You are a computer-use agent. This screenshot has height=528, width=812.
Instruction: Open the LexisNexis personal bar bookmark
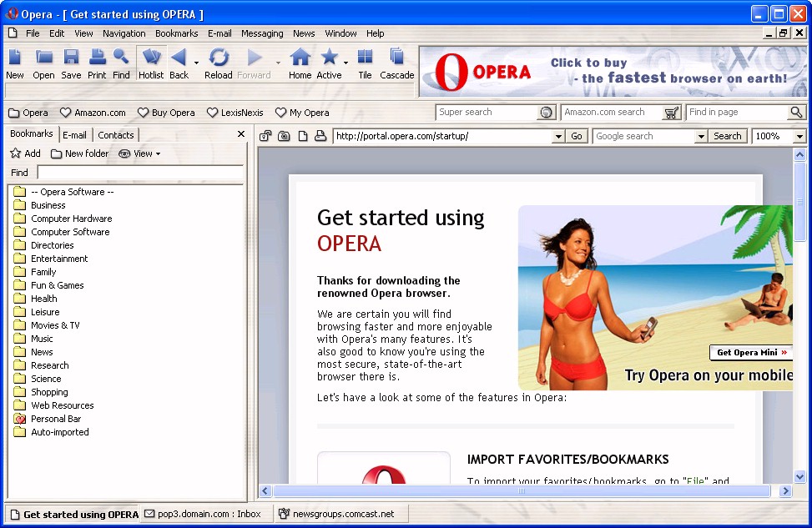point(235,113)
